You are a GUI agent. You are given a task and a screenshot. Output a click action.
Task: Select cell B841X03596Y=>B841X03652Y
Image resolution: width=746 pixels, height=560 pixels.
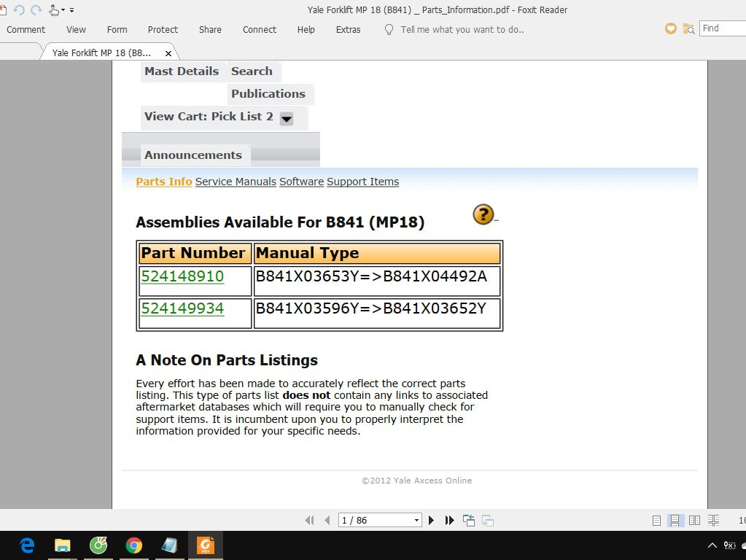[x=377, y=313]
